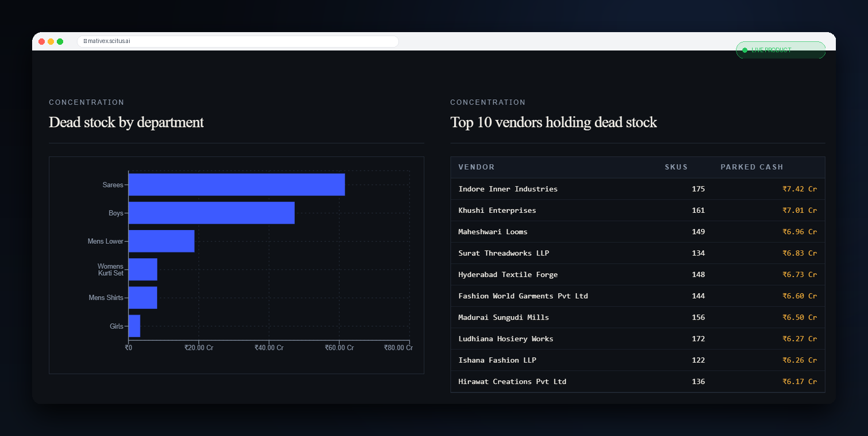Select the Fashion World Garments Pvt Ltd row
868x436 pixels.
pyautogui.click(x=638, y=296)
